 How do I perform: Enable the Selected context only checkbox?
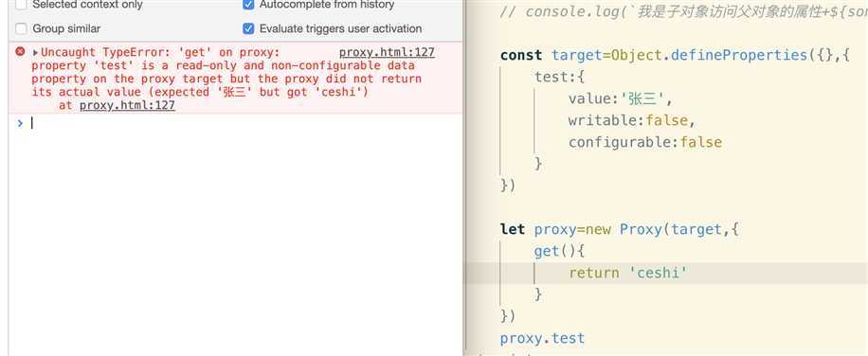click(x=22, y=5)
